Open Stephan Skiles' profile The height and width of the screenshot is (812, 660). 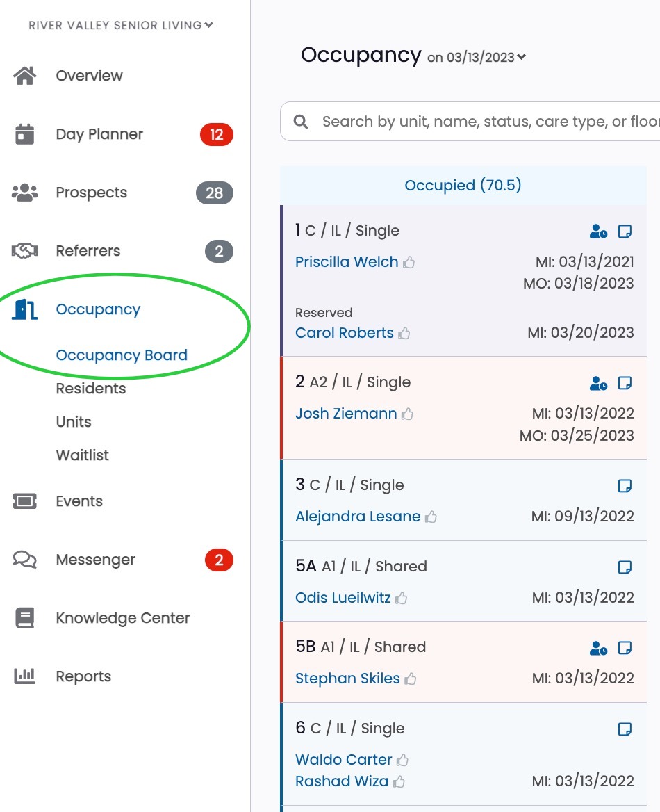(347, 679)
